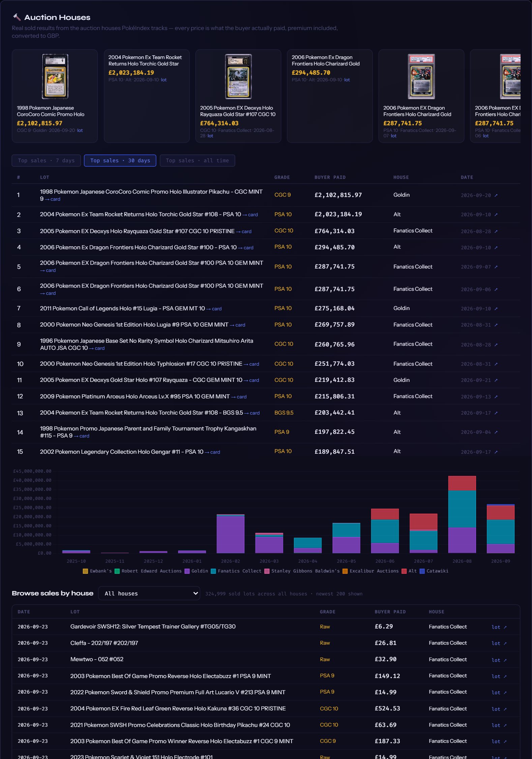Click the auction hammer icon in heading

(x=17, y=17)
